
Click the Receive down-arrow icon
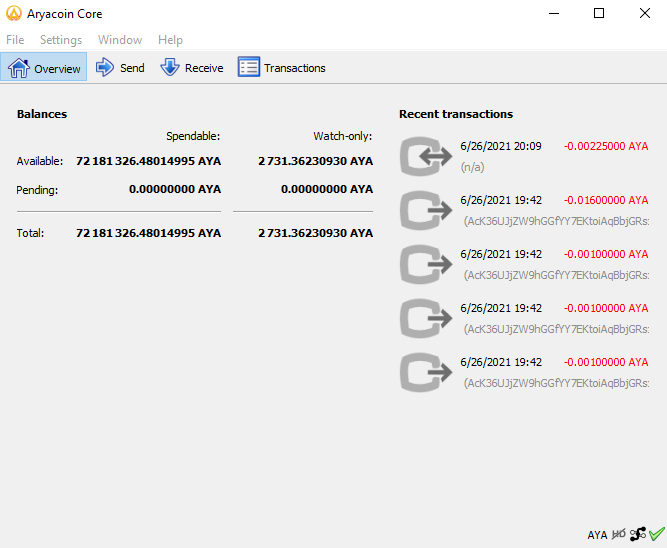pyautogui.click(x=170, y=67)
